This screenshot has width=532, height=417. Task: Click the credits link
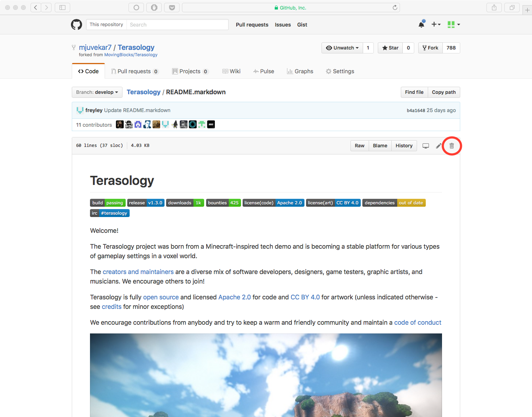pos(111,307)
